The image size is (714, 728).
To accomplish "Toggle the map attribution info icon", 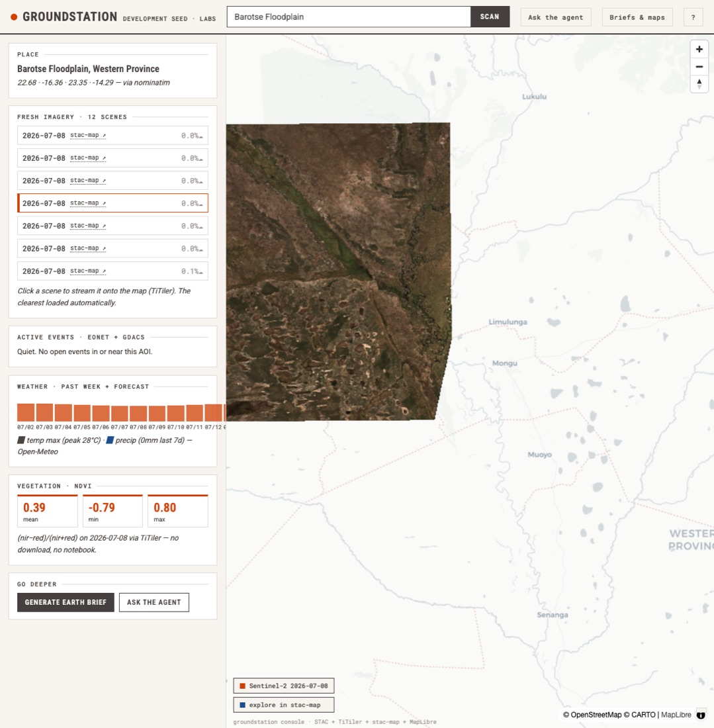I will click(701, 715).
